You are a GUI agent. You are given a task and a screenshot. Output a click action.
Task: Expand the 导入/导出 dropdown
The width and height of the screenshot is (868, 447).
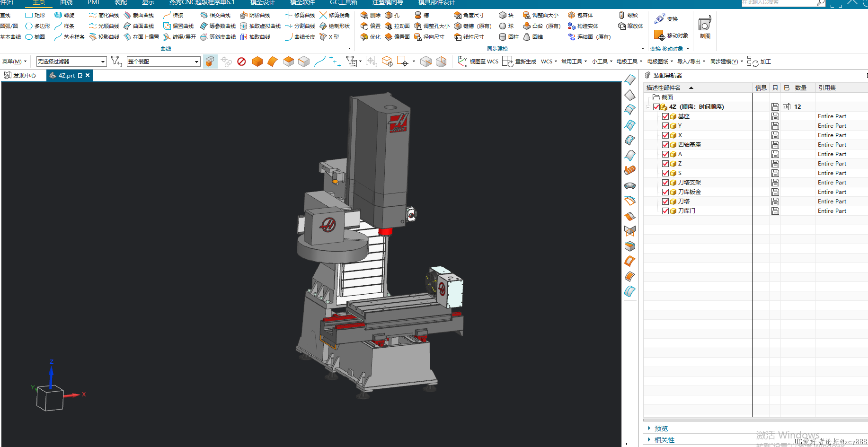[x=691, y=61]
